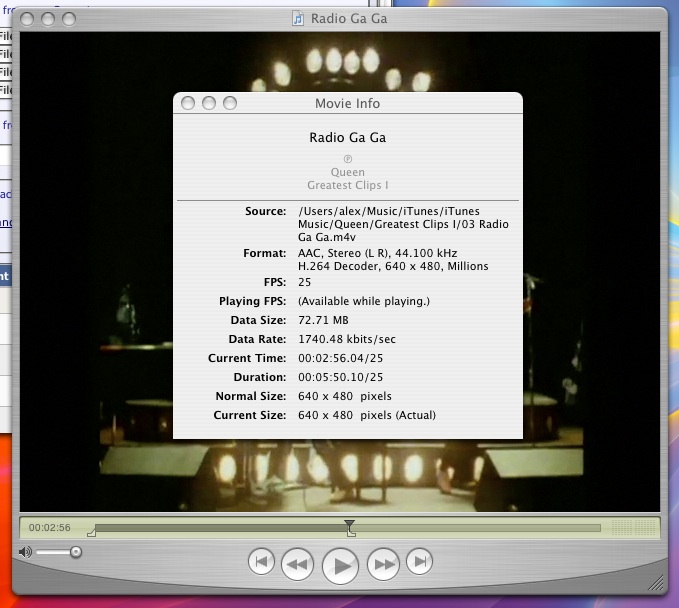
Task: Close the Radio Ga Ga player window
Action: tap(27, 19)
